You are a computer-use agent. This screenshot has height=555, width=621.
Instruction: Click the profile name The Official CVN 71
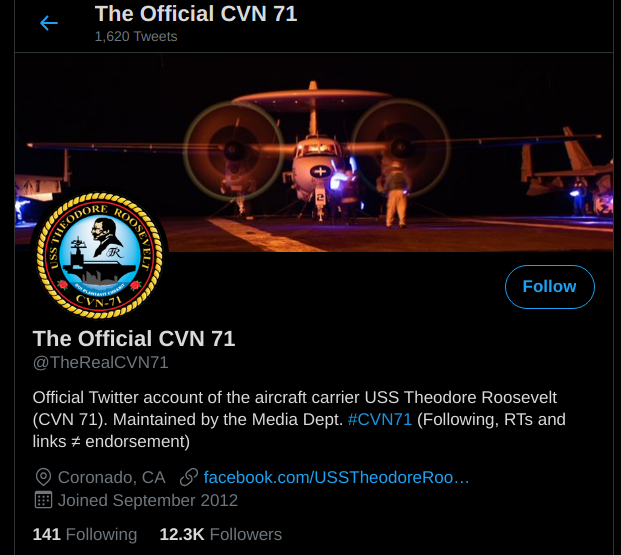point(134,339)
